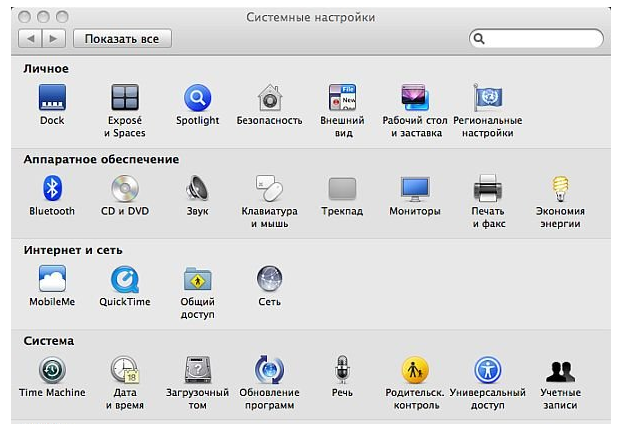Click the Показать все button
The image size is (619, 424).
[122, 39]
